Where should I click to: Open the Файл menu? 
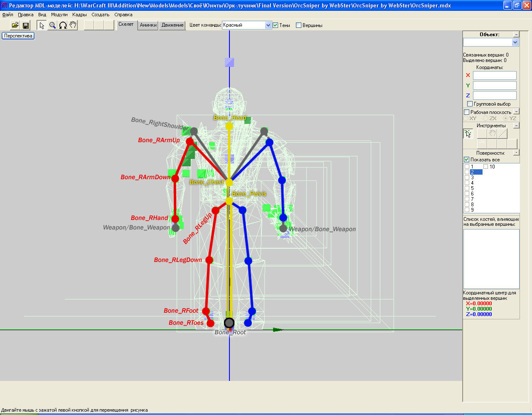coord(7,15)
